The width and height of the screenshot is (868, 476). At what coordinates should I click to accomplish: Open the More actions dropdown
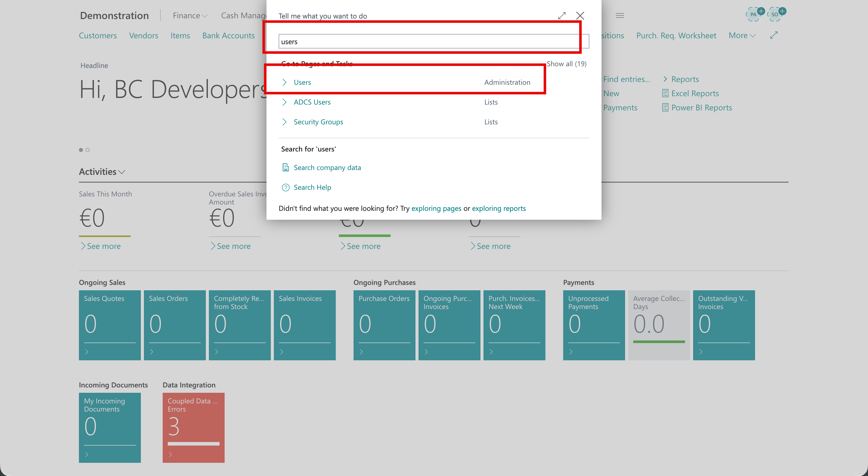pyautogui.click(x=742, y=35)
